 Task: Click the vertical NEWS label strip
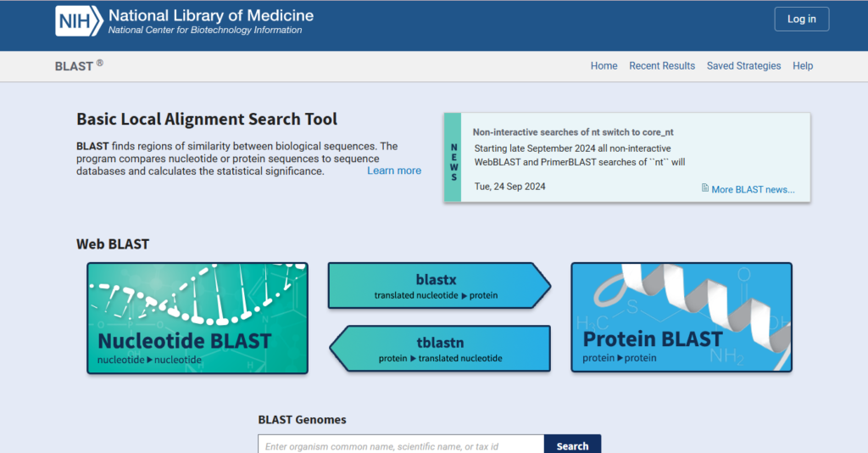click(453, 157)
